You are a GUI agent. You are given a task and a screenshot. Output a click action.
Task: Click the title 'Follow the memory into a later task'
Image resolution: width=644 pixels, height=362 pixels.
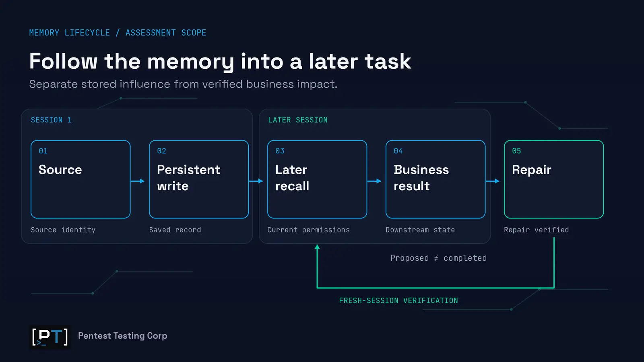point(220,62)
